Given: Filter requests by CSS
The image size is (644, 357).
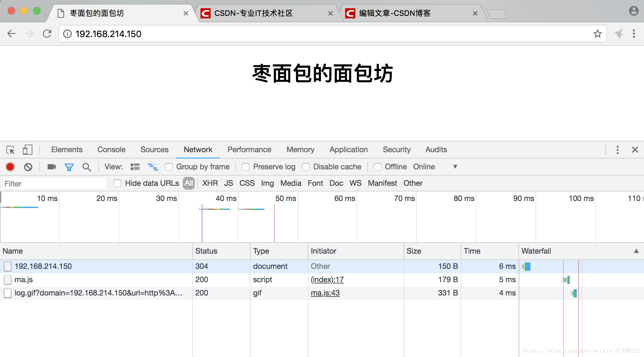Looking at the screenshot, I should click(247, 183).
